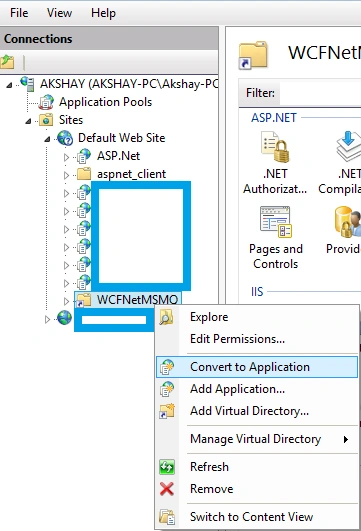Expand the ASP.Net application node
361x531 pixels.
[66, 157]
